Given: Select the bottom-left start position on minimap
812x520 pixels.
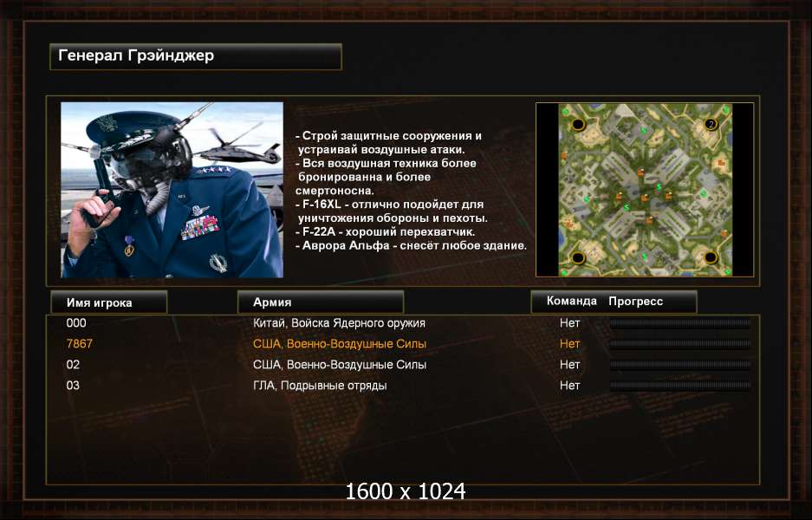Looking at the screenshot, I should 578,257.
